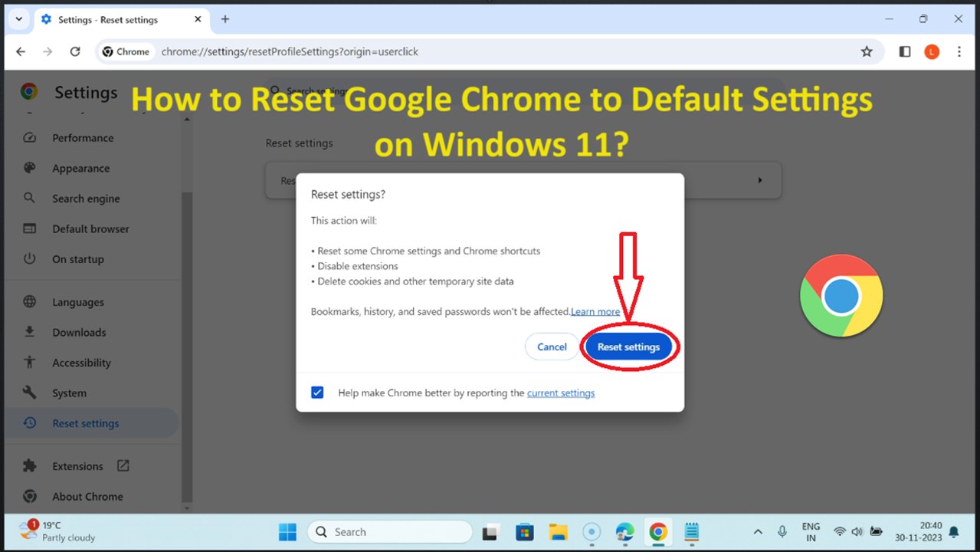Click the volume speaker tray icon

click(x=857, y=532)
